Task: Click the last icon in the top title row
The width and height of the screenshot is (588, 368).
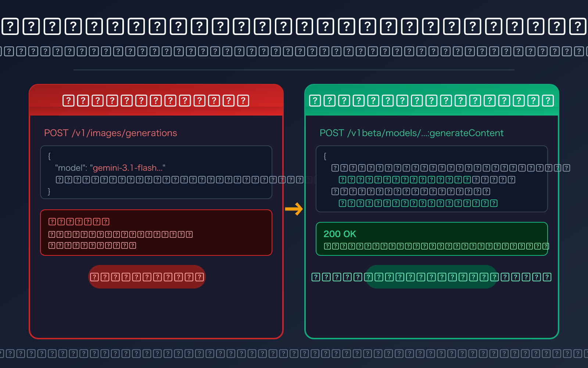Action: click(x=578, y=26)
